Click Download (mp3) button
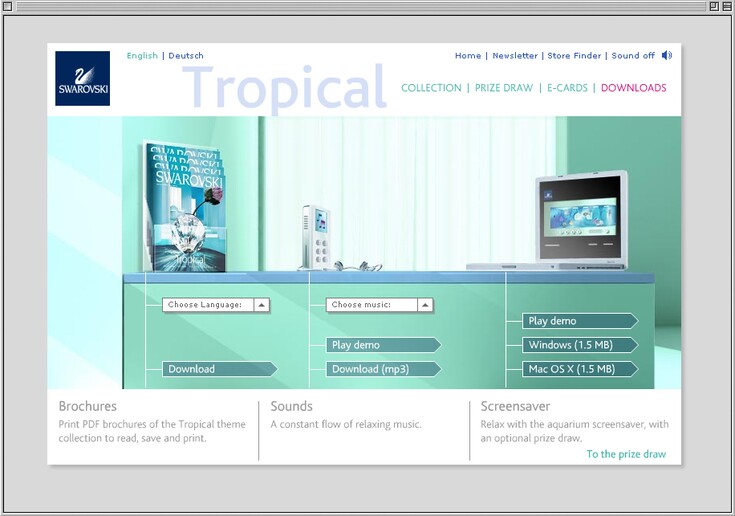The height and width of the screenshot is (516, 735). click(383, 369)
